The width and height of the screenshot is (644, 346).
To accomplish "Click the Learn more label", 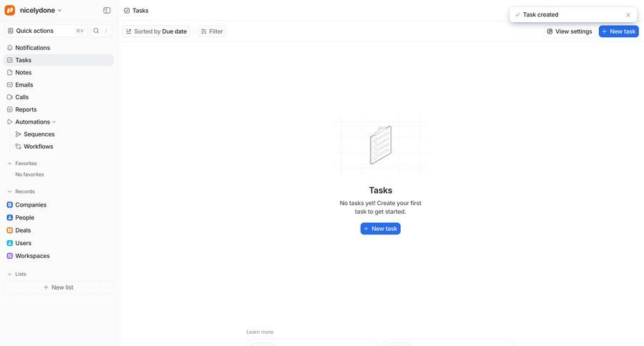I will (260, 332).
